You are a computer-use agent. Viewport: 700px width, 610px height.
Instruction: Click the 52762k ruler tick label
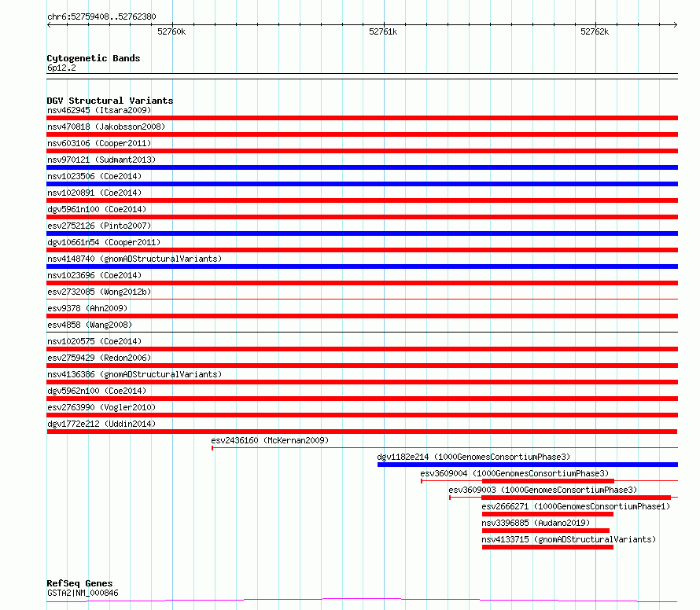click(595, 31)
